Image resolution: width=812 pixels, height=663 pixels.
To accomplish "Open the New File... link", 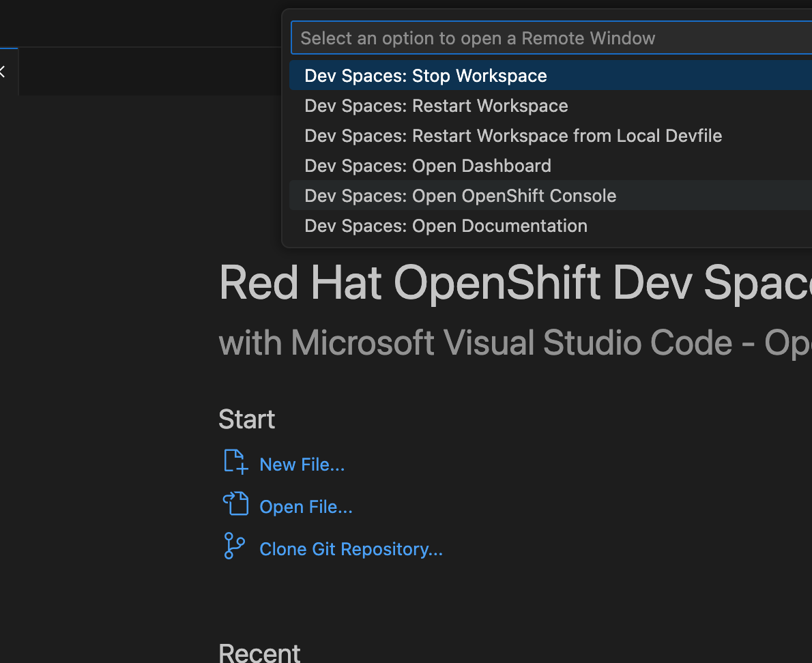I will 302,465.
